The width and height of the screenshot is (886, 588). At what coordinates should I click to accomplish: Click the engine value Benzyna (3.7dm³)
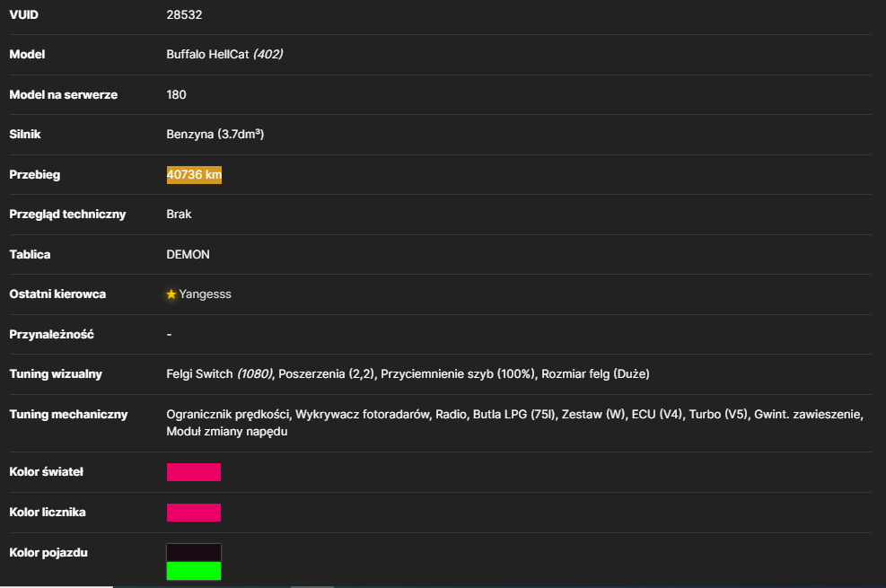tap(215, 135)
